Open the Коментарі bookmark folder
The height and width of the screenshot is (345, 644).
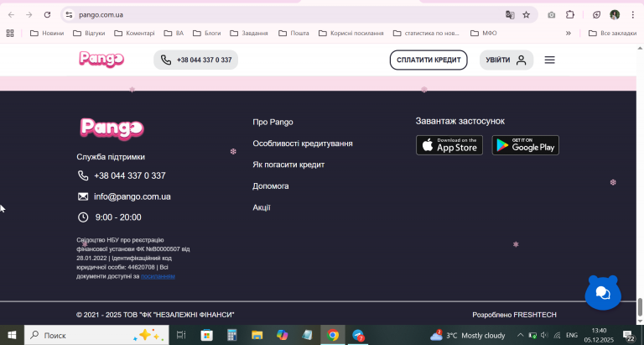(x=134, y=34)
